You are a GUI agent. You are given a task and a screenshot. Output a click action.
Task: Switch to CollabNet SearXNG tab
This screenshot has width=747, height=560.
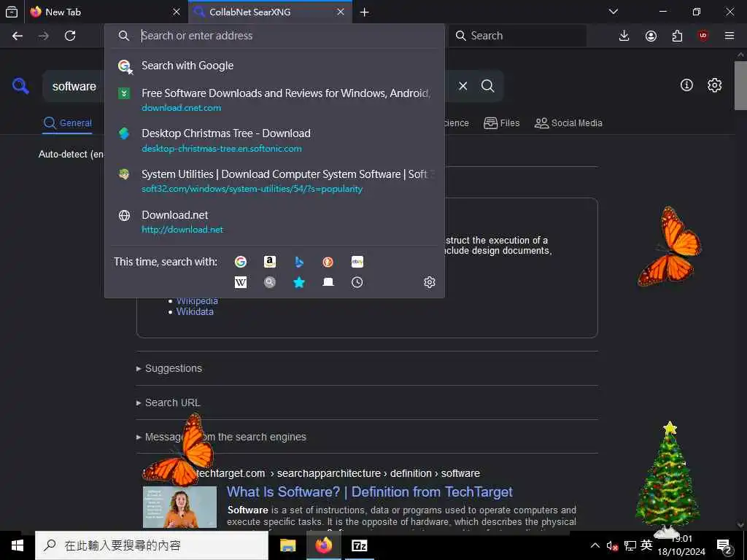point(271,12)
